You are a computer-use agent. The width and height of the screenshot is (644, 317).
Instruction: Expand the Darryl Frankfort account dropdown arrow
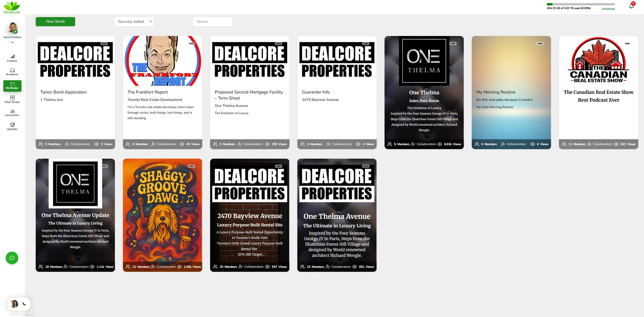point(12,42)
